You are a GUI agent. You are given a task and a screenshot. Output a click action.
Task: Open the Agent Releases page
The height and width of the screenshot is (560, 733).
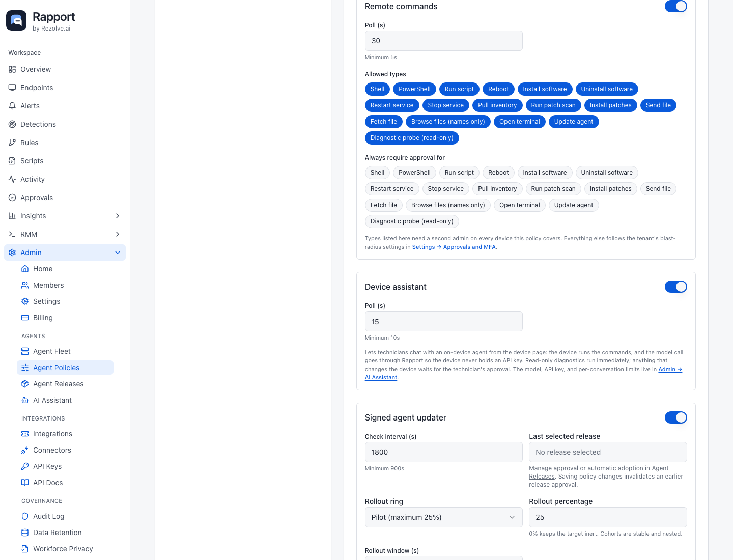[x=65, y=384]
